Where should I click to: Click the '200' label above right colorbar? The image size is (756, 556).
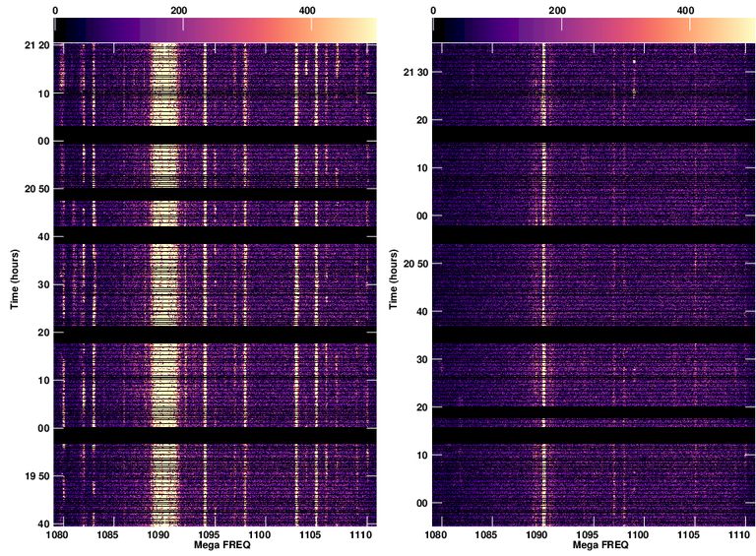click(x=558, y=10)
